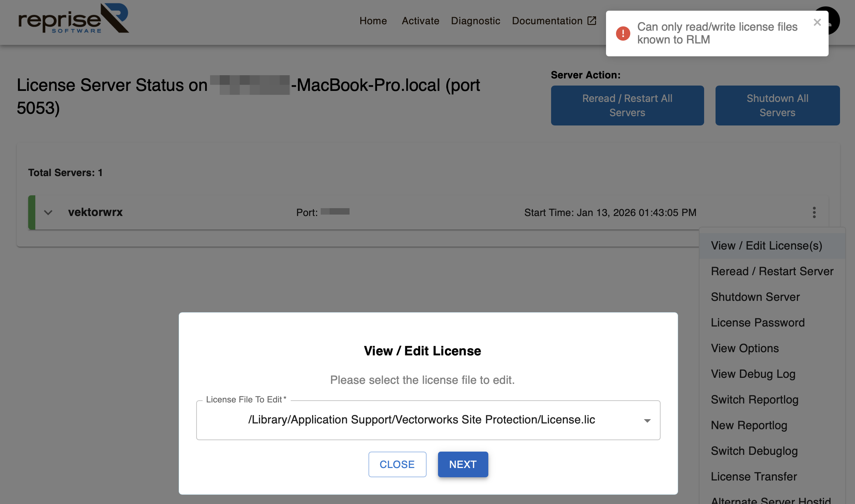Open the vektorwrx three-dot options menu
855x504 pixels.
pos(814,212)
